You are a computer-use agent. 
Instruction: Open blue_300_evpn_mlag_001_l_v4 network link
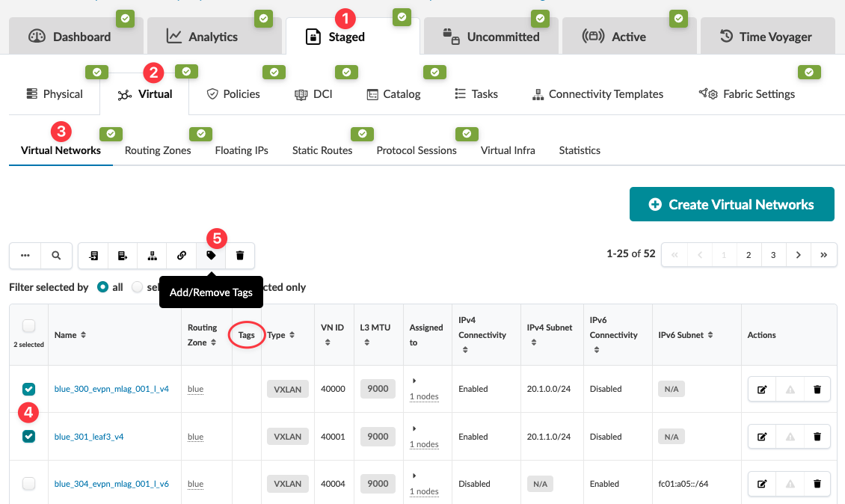[111, 389]
